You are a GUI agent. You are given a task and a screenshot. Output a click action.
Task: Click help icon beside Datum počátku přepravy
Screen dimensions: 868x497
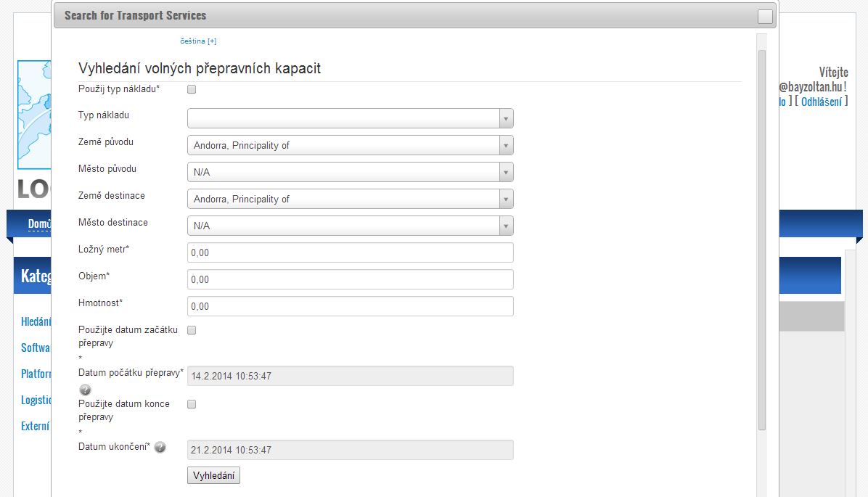pyautogui.click(x=85, y=390)
